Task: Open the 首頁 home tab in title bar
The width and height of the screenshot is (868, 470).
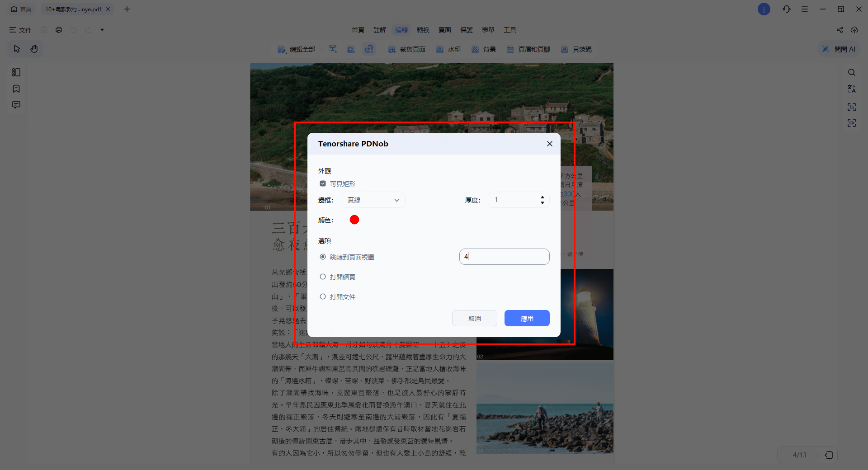Action: click(21, 9)
